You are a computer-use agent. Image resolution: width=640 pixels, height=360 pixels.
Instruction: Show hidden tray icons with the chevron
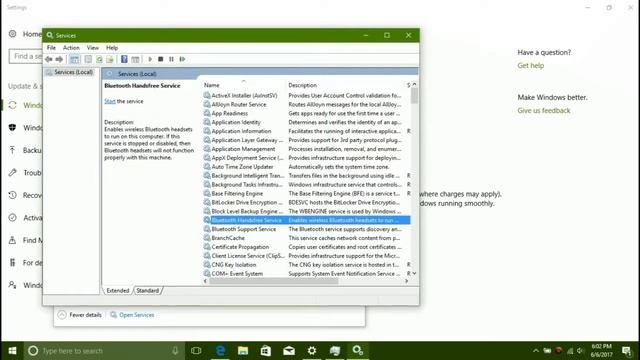tap(536, 351)
